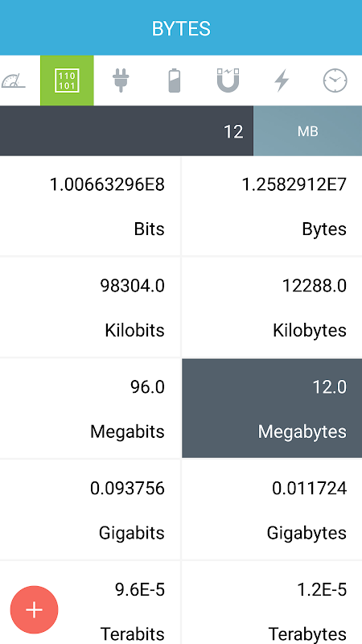Open the MB unit selector
Viewport: 362px width, 644px height.
pos(307,131)
